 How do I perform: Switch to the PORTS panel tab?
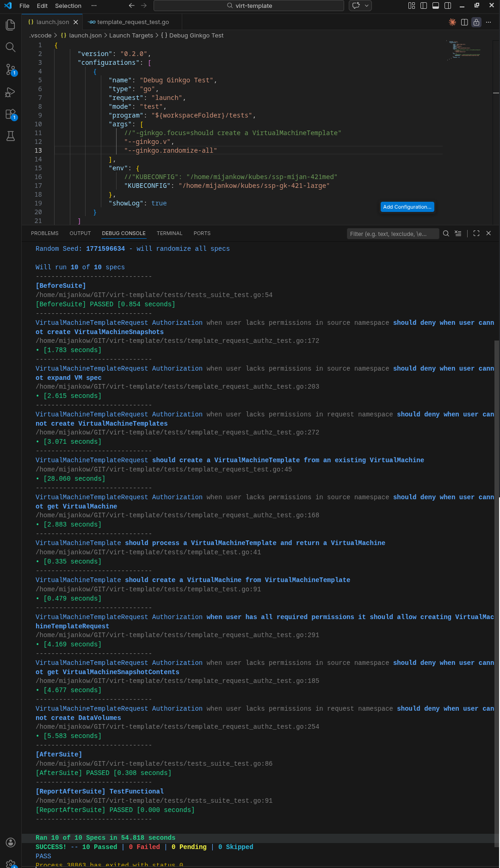point(202,233)
